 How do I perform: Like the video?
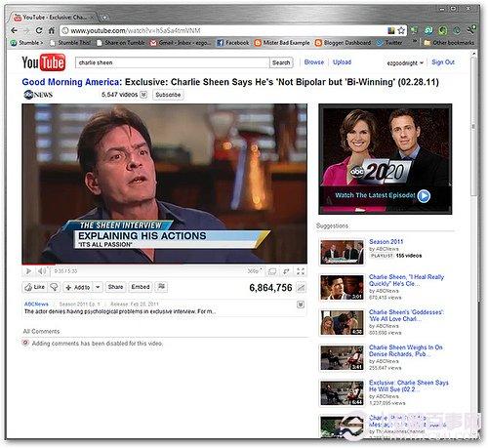[35, 287]
